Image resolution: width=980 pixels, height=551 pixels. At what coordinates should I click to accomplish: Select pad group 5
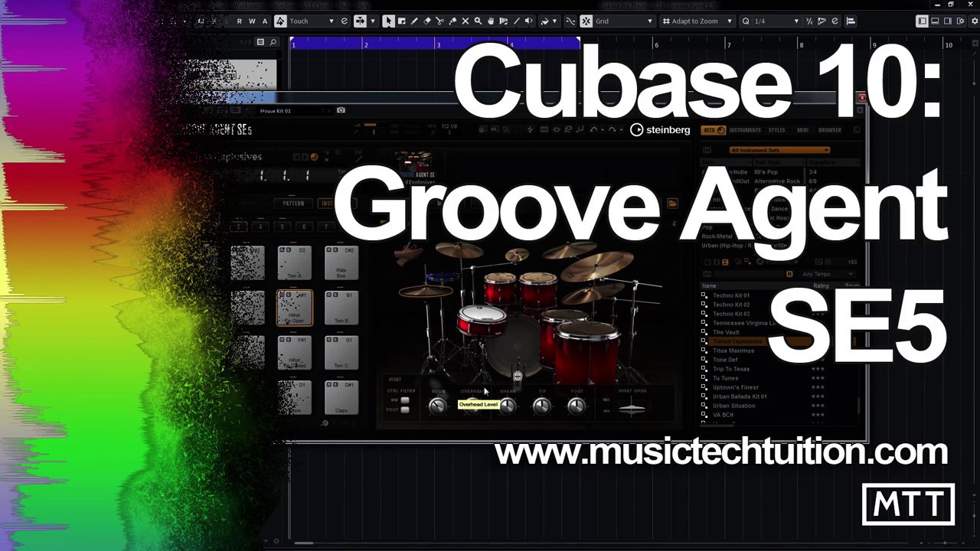coord(282,227)
